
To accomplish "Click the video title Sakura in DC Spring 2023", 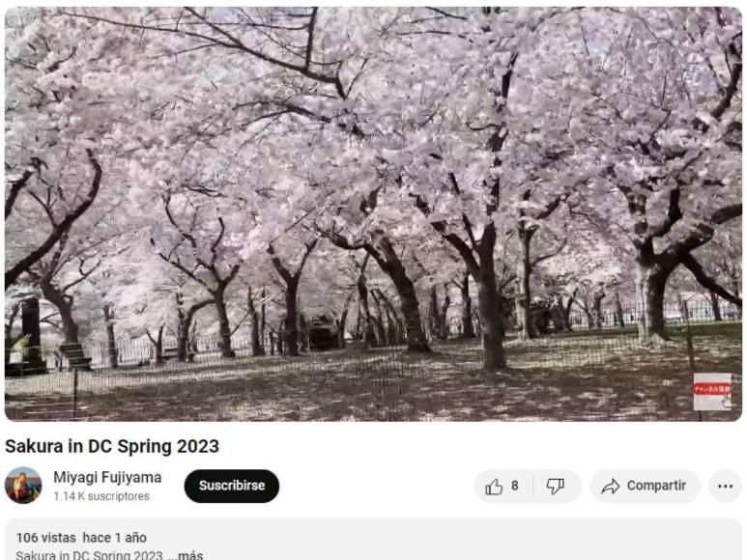I will point(112,446).
